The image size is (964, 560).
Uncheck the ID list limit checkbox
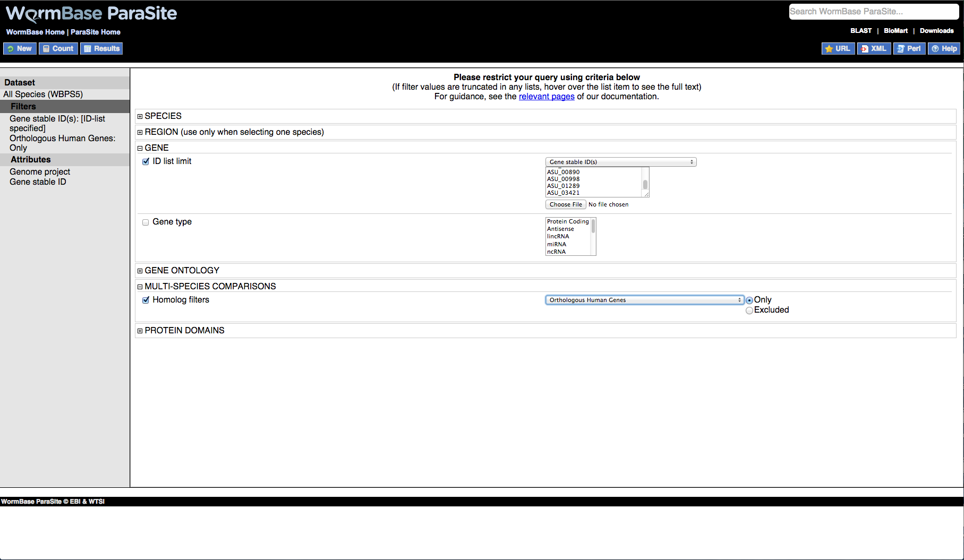[x=146, y=162]
